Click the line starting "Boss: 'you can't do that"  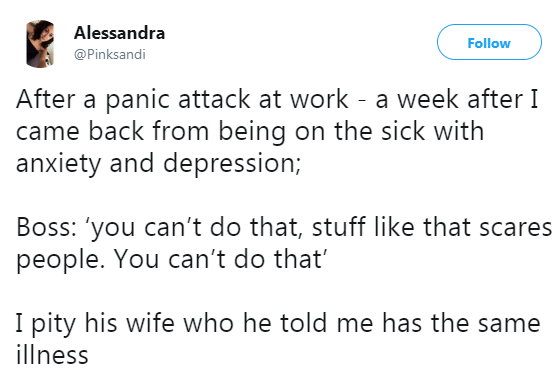pos(284,227)
